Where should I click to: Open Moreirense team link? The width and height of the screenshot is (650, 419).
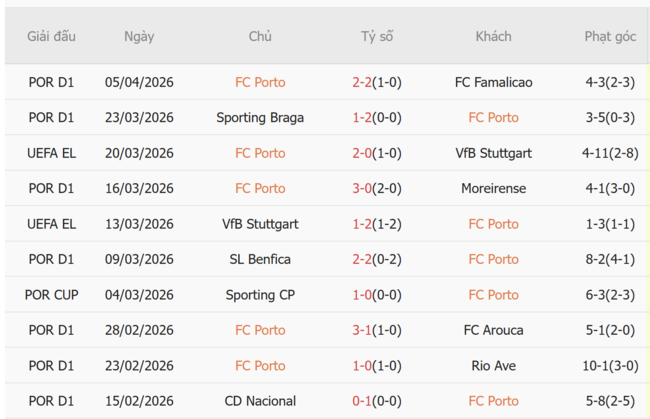(x=493, y=188)
